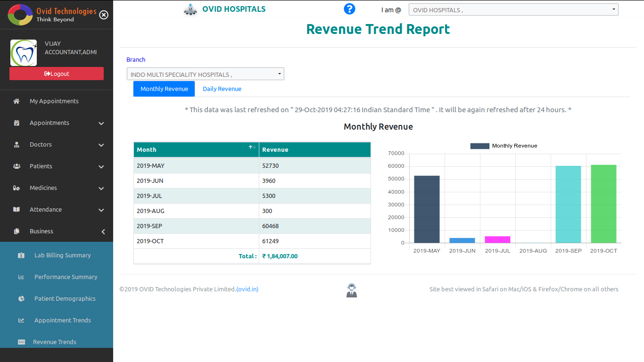Click the Appointment Trends chart icon

click(21, 321)
